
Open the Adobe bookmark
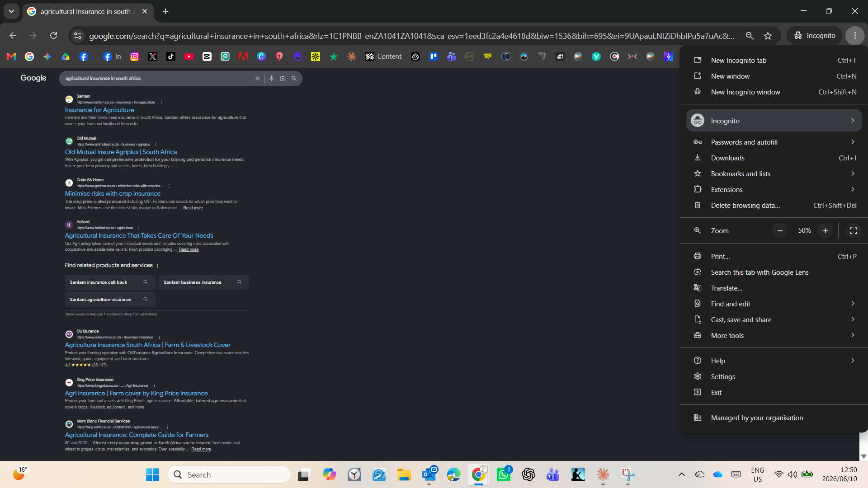(x=243, y=56)
